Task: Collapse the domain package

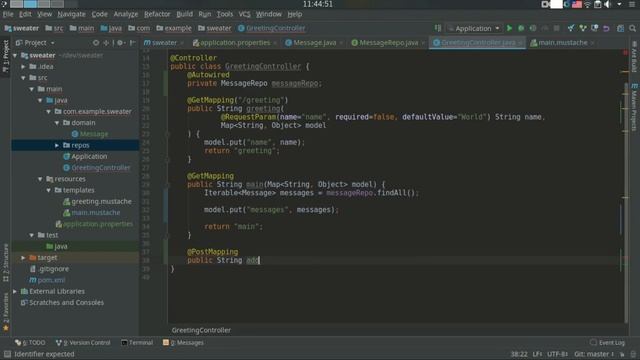Action: pyautogui.click(x=57, y=122)
